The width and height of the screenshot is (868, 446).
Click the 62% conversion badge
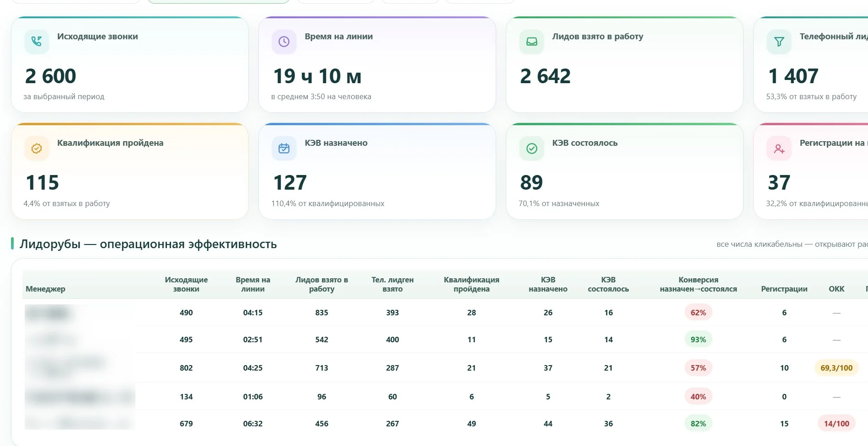pyautogui.click(x=698, y=313)
